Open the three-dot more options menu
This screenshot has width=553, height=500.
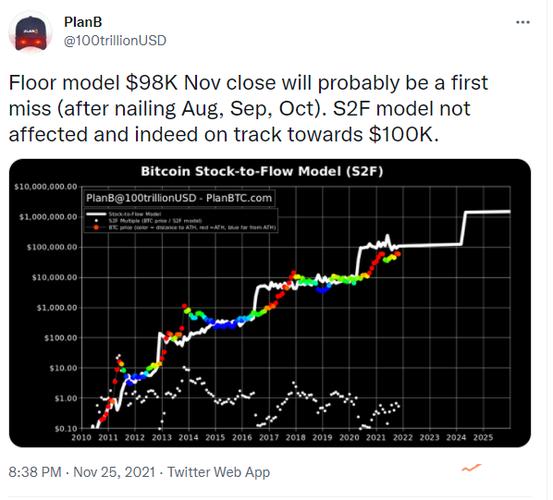point(523,22)
